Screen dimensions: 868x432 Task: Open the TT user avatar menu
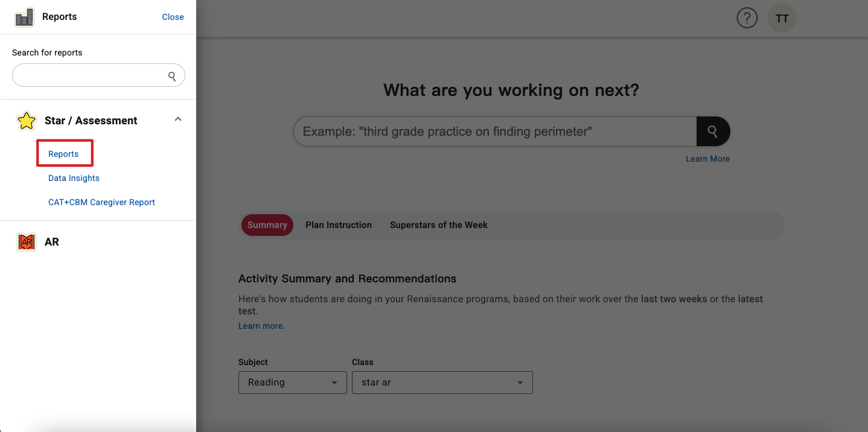(782, 19)
